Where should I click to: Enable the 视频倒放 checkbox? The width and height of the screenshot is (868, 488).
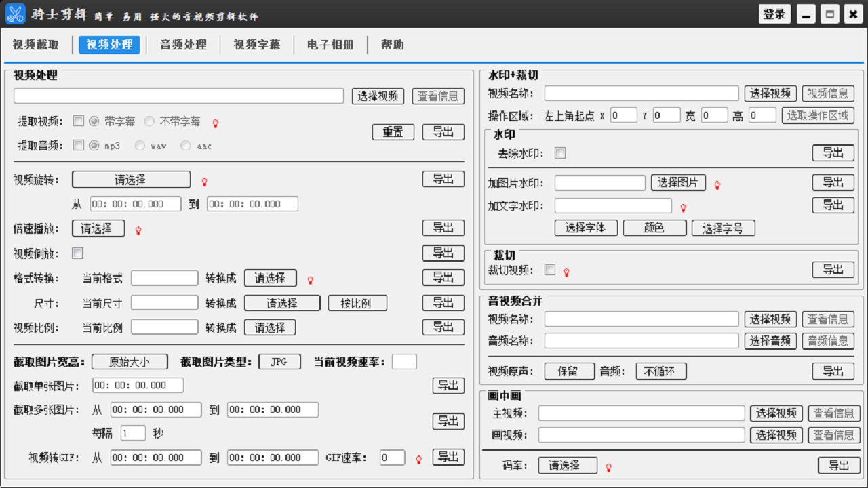click(x=77, y=253)
